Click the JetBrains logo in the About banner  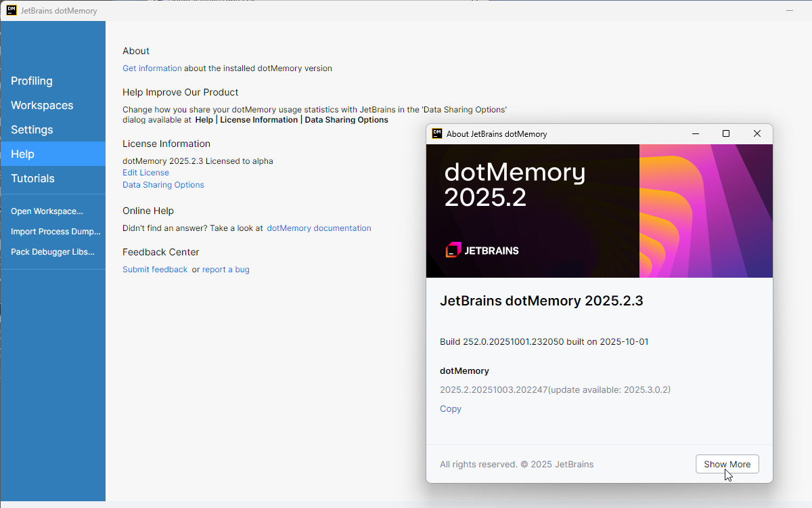click(482, 250)
